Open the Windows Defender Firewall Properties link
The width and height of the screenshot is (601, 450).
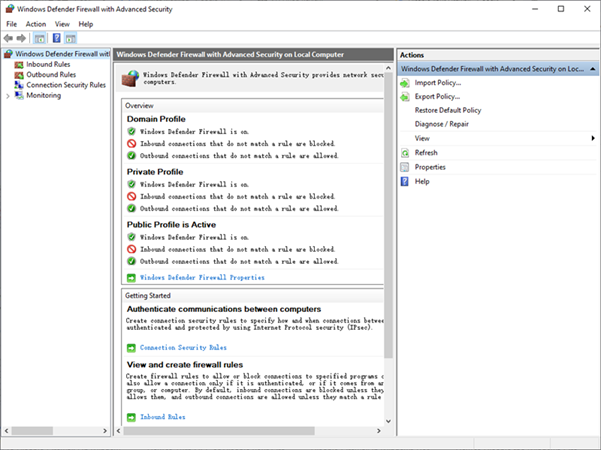pos(202,277)
